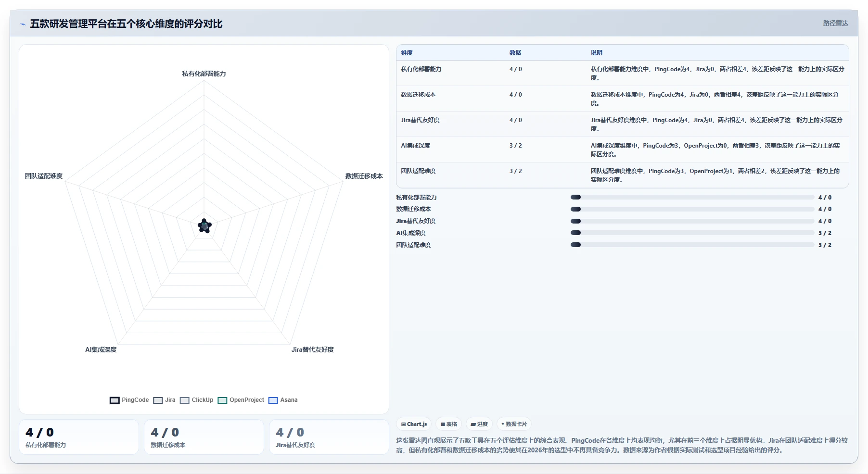Click the 团队适配难度 cell in the table
This screenshot has height=474, width=868.
pos(419,171)
